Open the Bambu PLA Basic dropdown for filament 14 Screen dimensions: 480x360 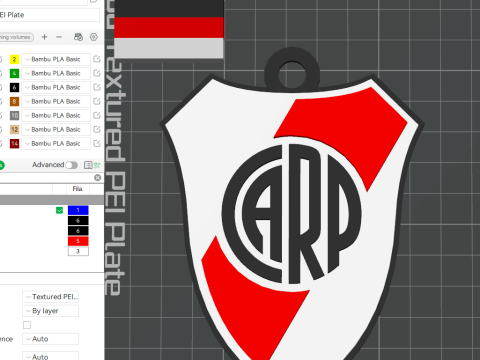[x=56, y=143]
